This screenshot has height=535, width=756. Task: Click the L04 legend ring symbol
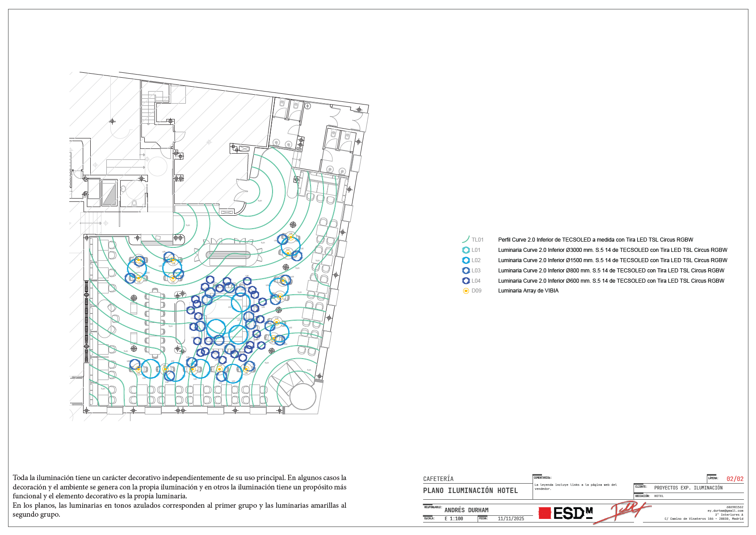click(x=466, y=281)
